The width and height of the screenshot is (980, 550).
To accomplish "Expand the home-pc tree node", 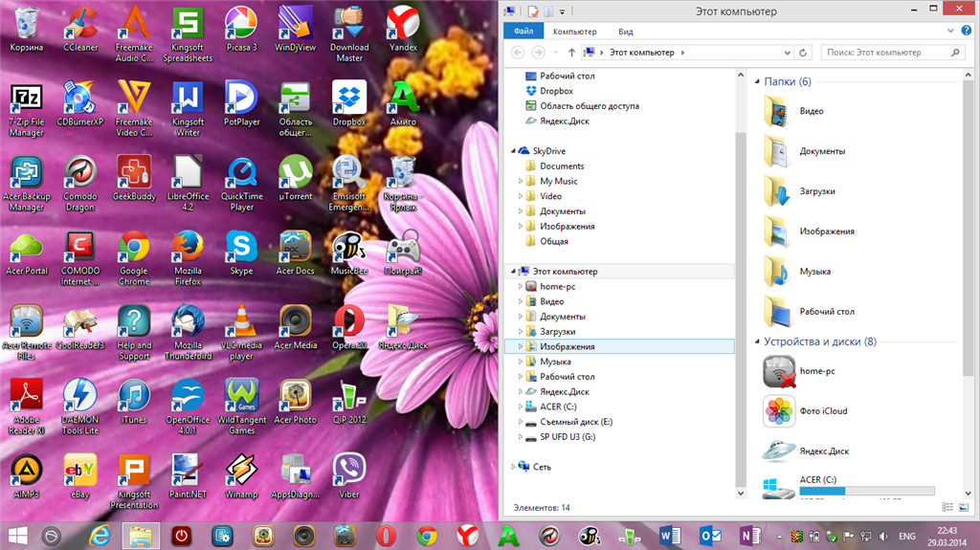I will (x=521, y=286).
